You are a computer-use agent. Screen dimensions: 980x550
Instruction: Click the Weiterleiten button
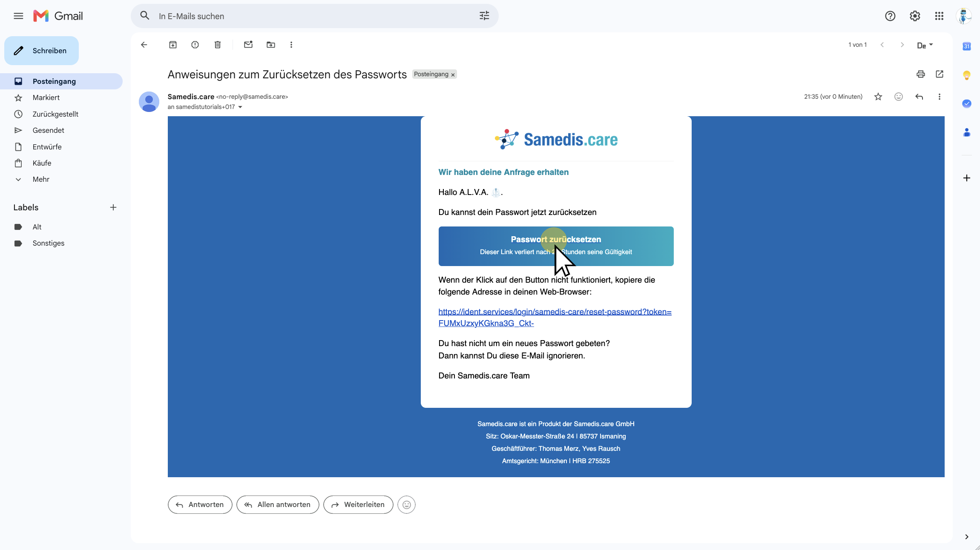(358, 504)
